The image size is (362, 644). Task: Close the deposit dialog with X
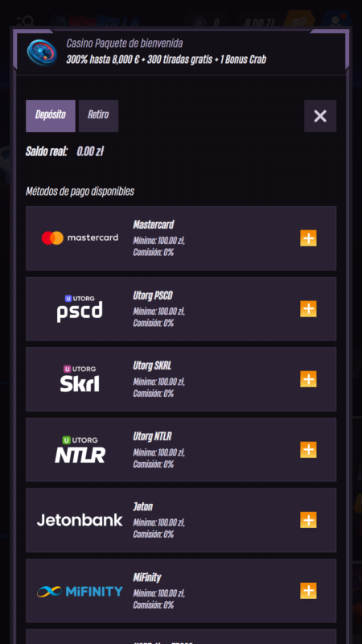click(320, 116)
